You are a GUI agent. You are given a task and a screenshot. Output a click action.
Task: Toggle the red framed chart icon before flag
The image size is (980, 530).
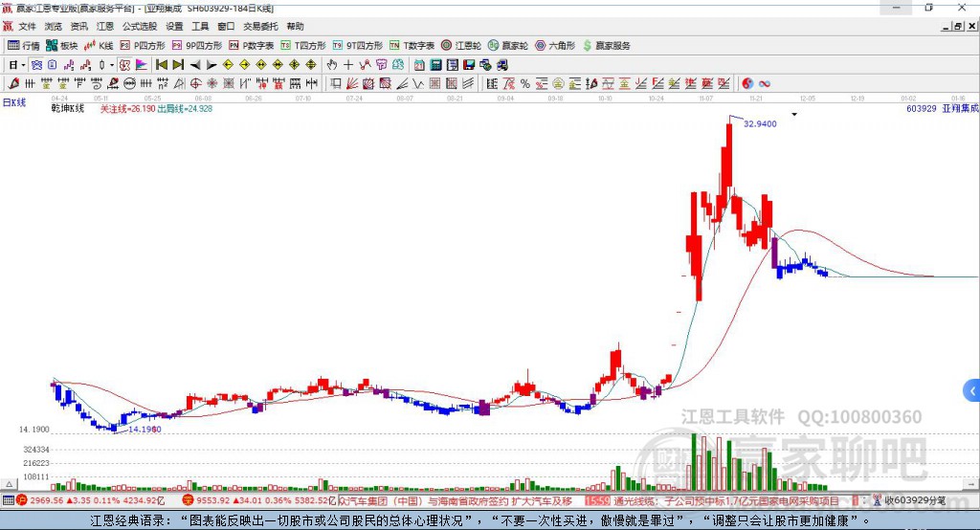click(x=125, y=65)
